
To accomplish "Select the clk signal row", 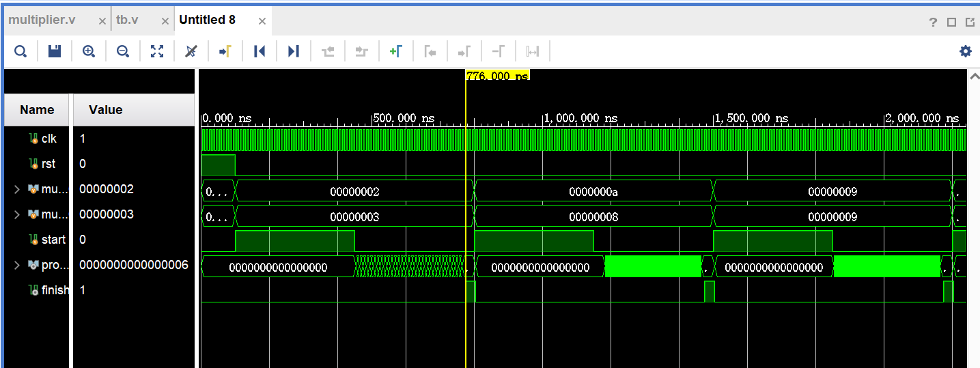I will pos(48,139).
